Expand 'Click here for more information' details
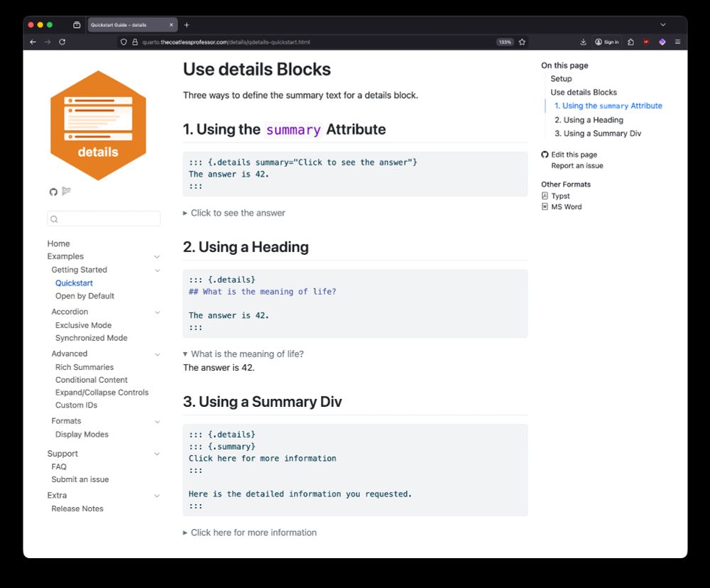This screenshot has height=588, width=710. [251, 533]
